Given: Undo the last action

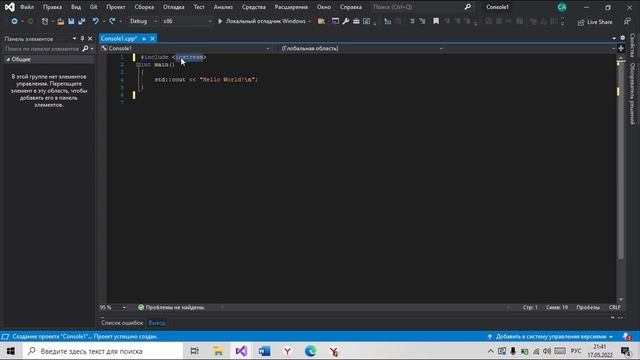Looking at the screenshot, I should [96, 21].
